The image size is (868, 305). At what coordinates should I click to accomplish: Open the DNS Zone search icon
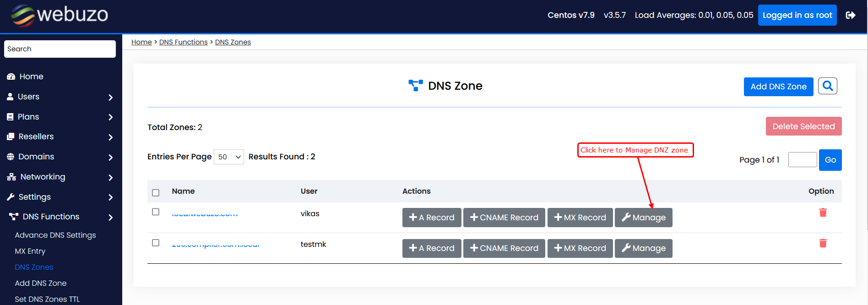[827, 86]
